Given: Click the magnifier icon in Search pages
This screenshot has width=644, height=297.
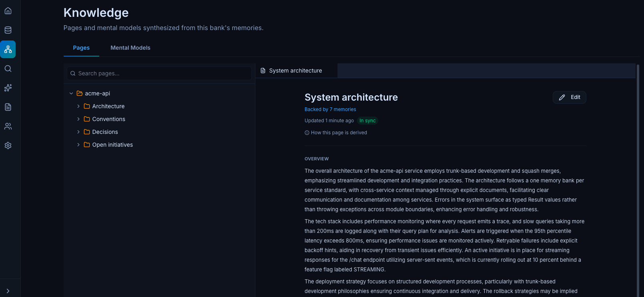Looking at the screenshot, I should (73, 73).
